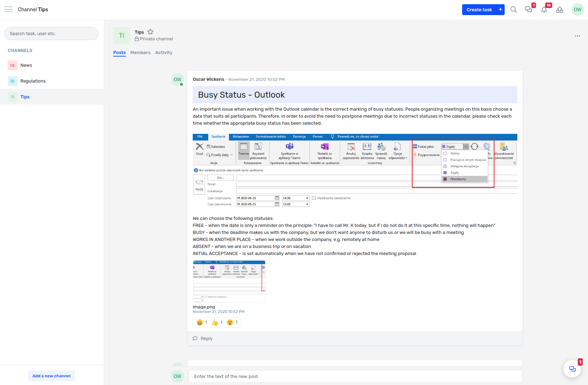Click the NE News channel icon

click(13, 65)
